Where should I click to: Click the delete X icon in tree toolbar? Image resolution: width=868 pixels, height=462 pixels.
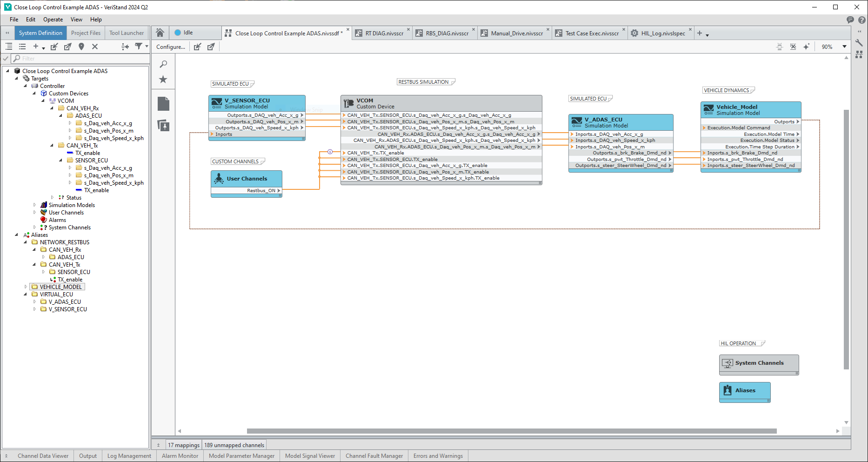tap(95, 47)
